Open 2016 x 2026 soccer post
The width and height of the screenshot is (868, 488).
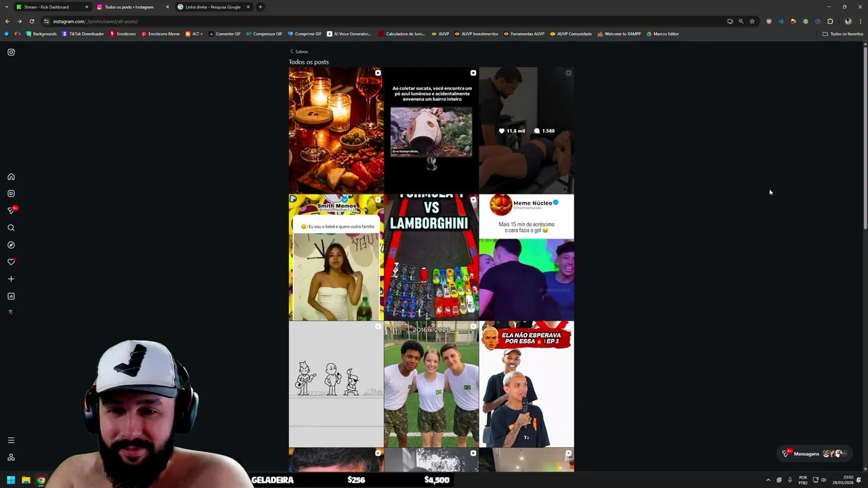coord(431,384)
